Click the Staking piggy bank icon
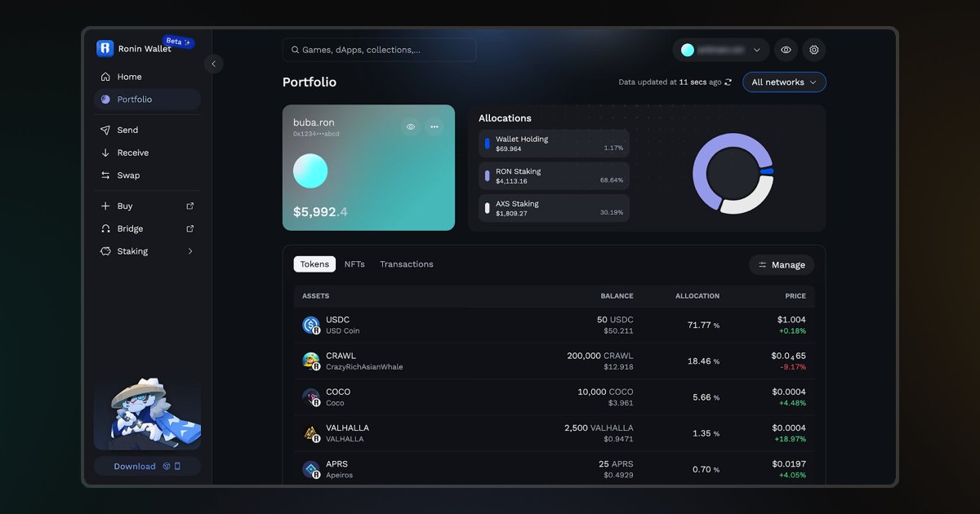 tap(105, 251)
